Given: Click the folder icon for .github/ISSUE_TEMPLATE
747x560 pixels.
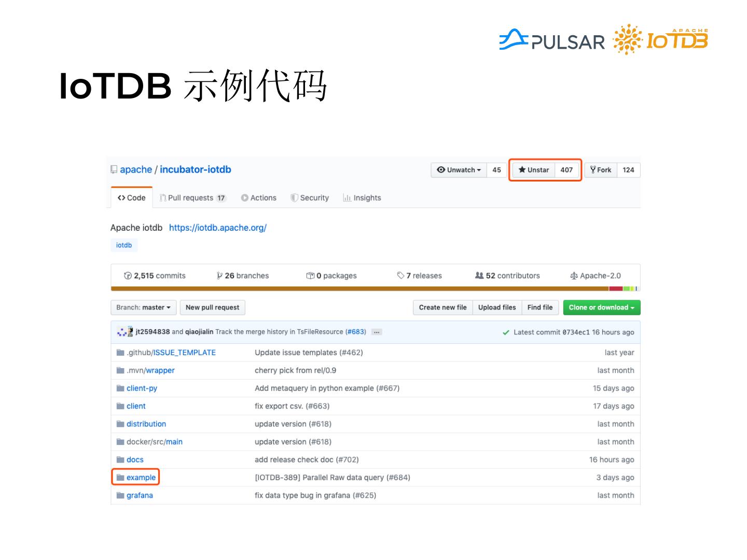Looking at the screenshot, I should tap(120, 353).
